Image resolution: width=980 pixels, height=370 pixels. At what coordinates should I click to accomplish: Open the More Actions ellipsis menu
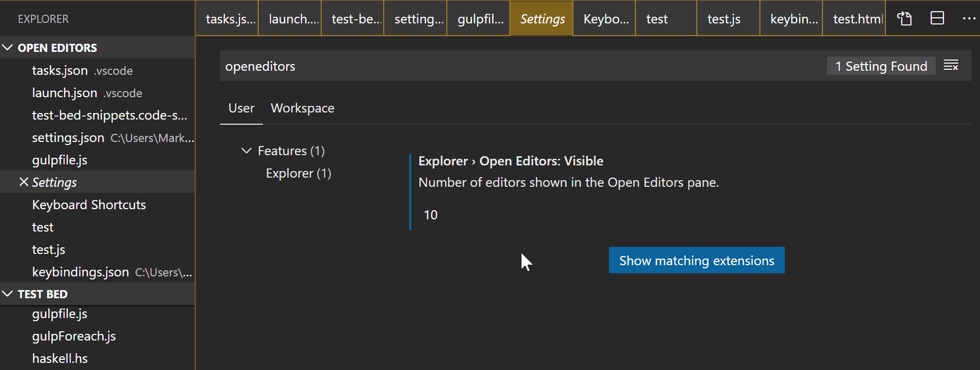coord(969,19)
